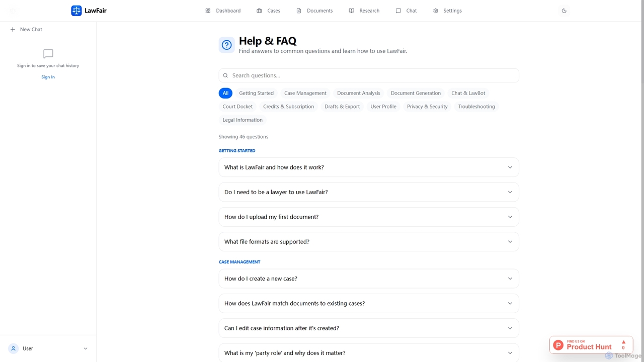Screen dimensions: 644x362
Task: Filter by Document Analysis category
Action: pyautogui.click(x=359, y=93)
